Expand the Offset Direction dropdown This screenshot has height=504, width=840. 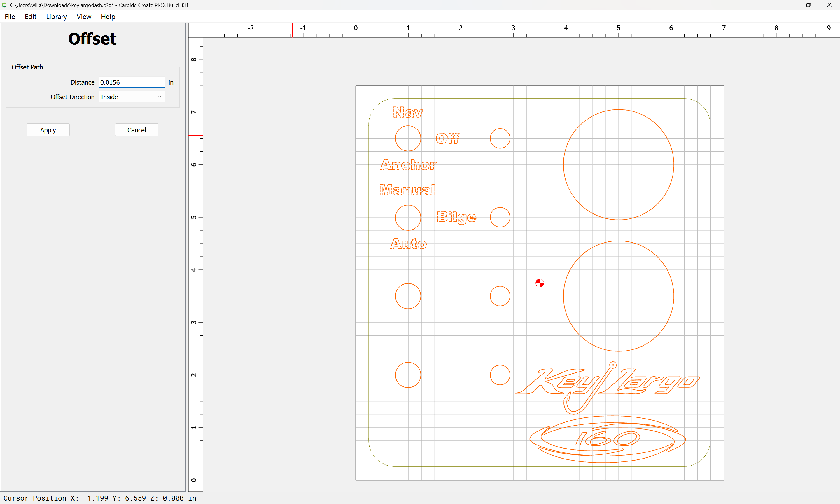pos(132,97)
